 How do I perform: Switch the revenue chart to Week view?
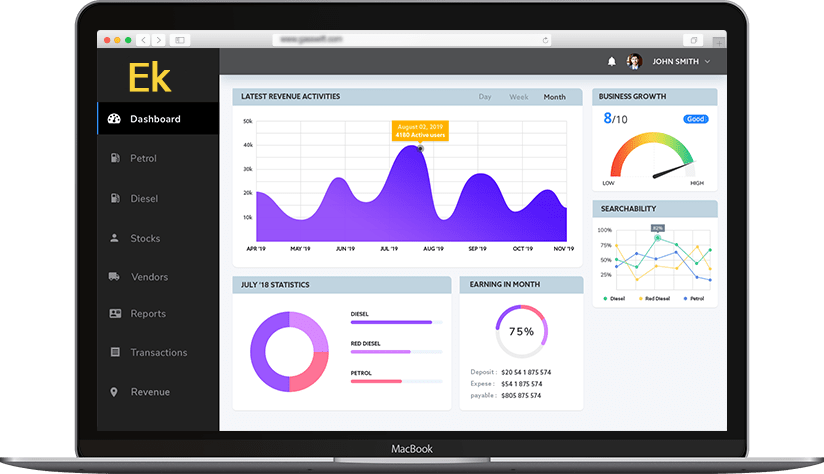(x=518, y=97)
